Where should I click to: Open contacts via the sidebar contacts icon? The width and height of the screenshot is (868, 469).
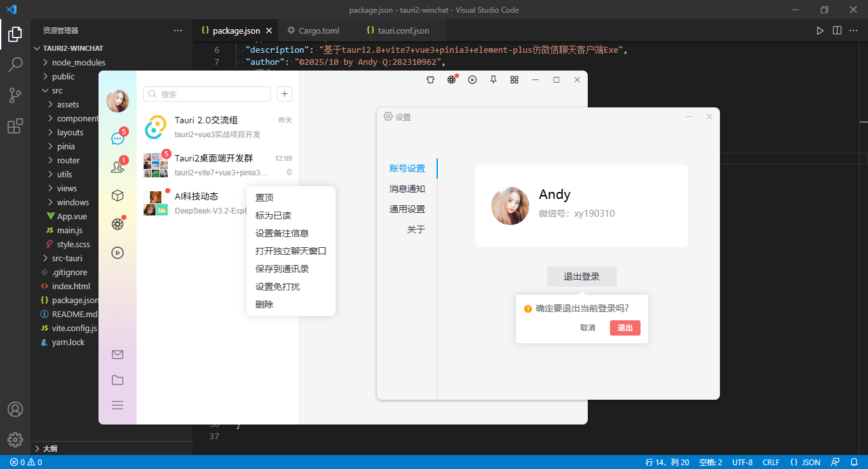(x=118, y=166)
